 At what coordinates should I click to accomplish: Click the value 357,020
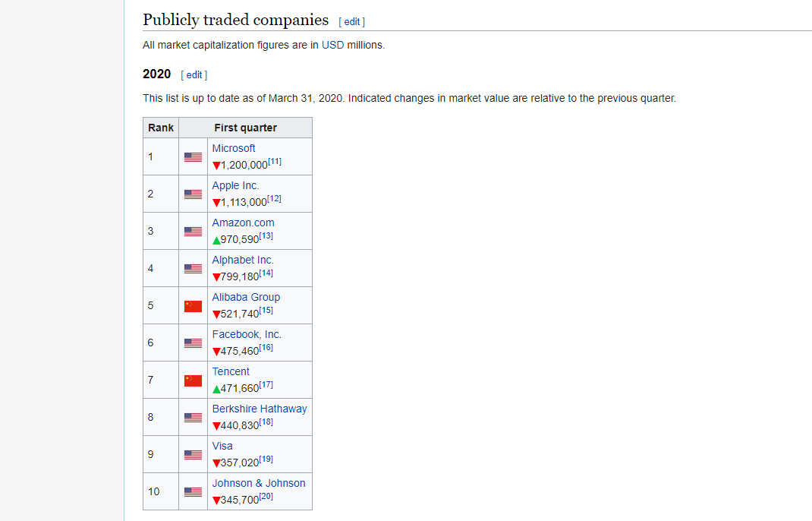coord(240,463)
